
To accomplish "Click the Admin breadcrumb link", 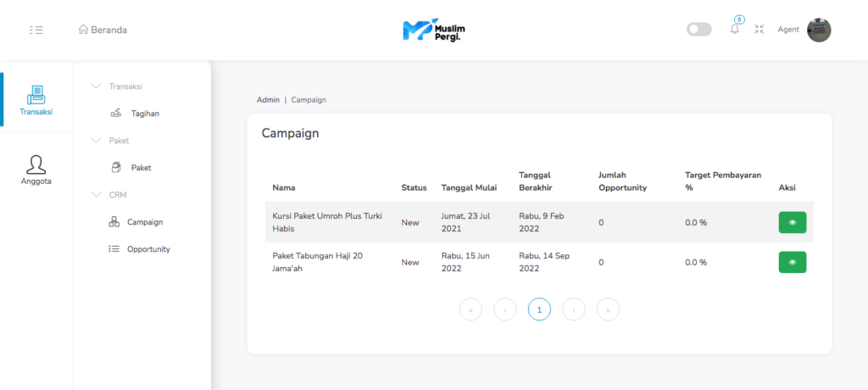I will (268, 100).
